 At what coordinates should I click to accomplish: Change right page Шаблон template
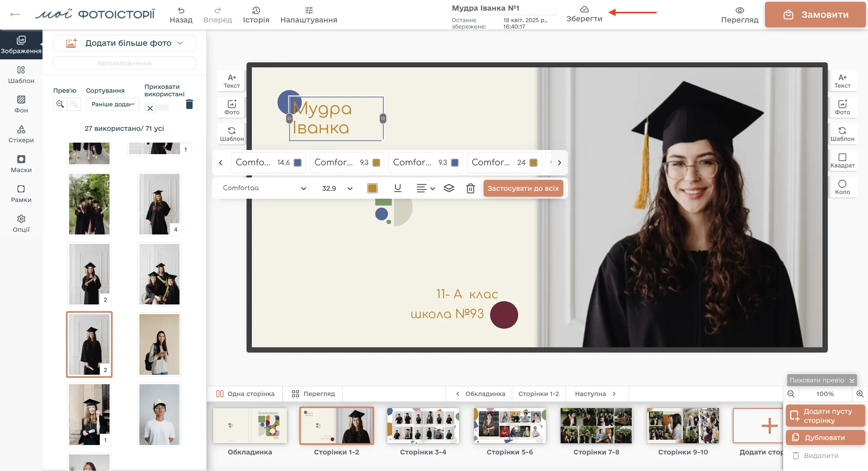pyautogui.click(x=842, y=134)
